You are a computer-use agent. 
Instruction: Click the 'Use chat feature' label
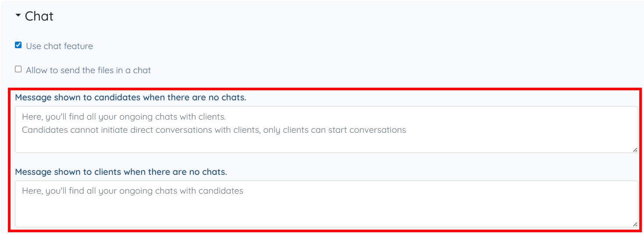tap(59, 46)
